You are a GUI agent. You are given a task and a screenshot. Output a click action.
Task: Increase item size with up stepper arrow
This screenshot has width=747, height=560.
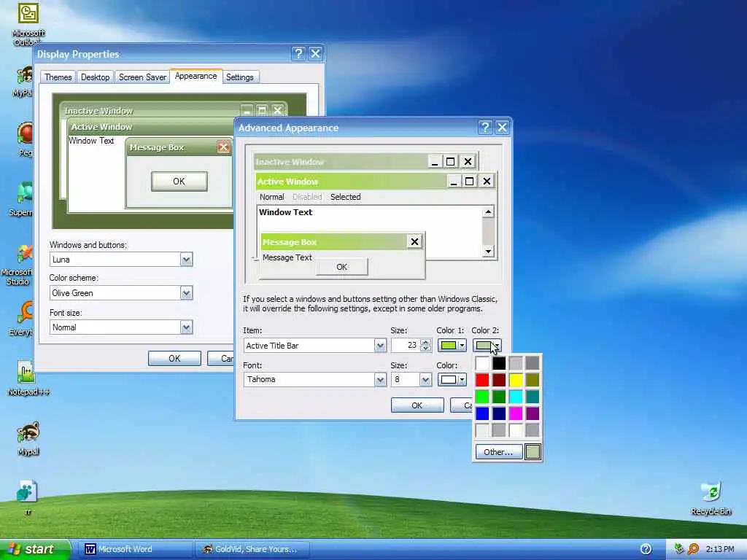pyautogui.click(x=426, y=342)
